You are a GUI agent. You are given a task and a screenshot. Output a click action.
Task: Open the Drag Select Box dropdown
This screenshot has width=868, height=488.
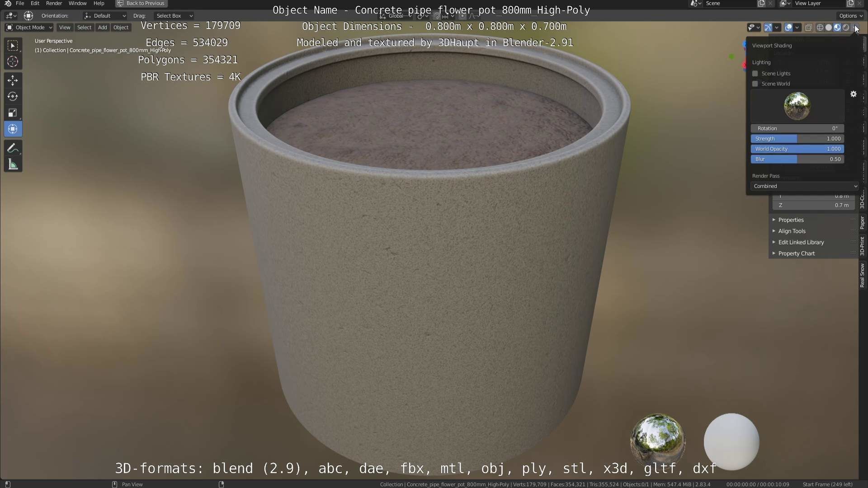[x=174, y=16]
